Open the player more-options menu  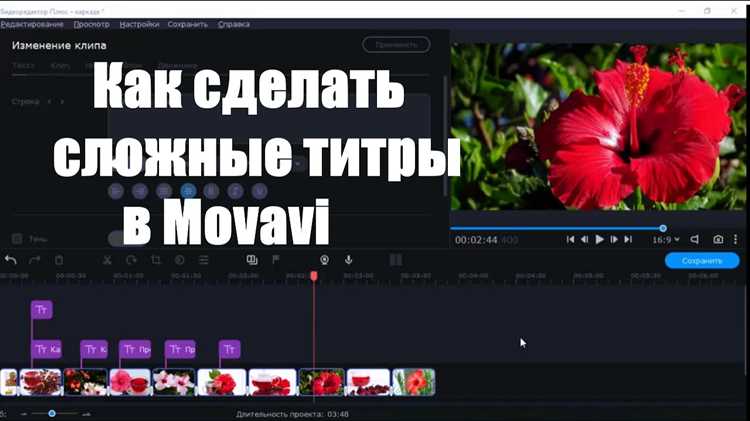(736, 239)
